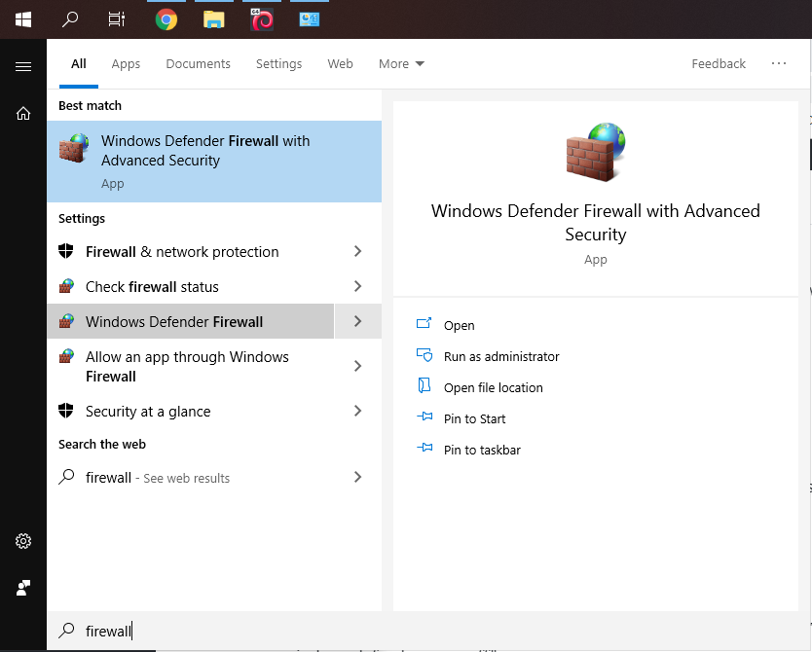This screenshot has width=812, height=652.
Task: Click the Open file location icon
Action: 424,385
